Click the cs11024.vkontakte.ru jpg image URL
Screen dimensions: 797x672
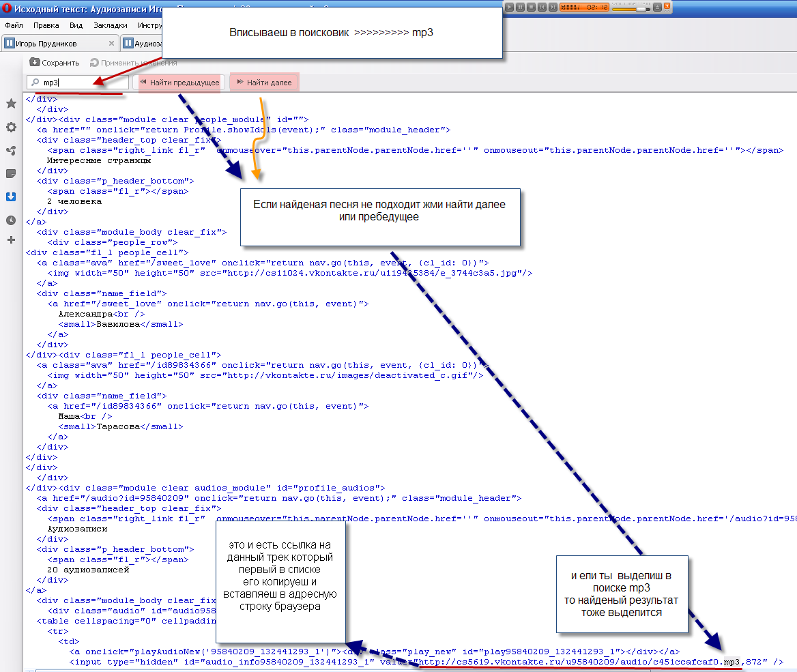coord(374,273)
